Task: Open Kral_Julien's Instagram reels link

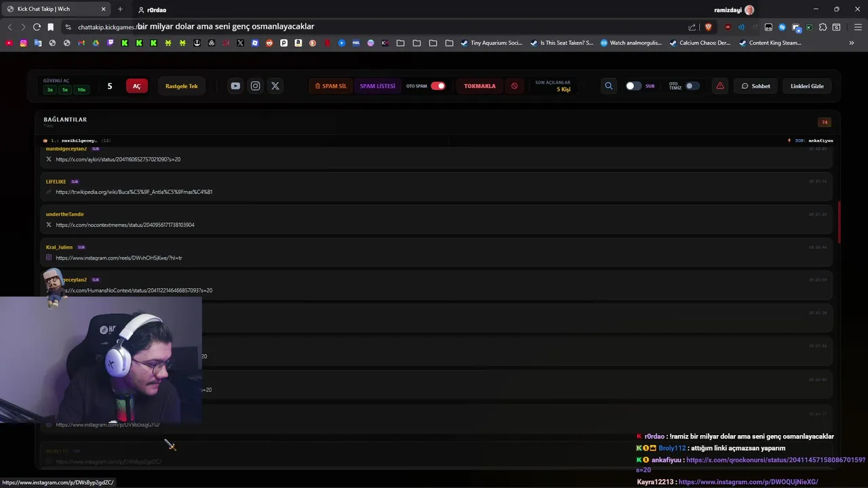Action: (x=119, y=258)
